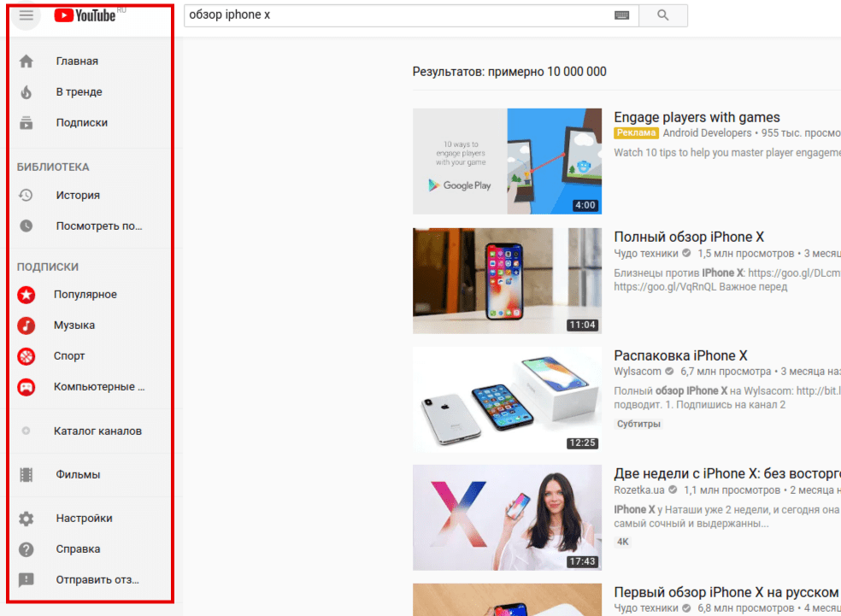
Task: Click the red gaming controller icon
Action: [26, 387]
